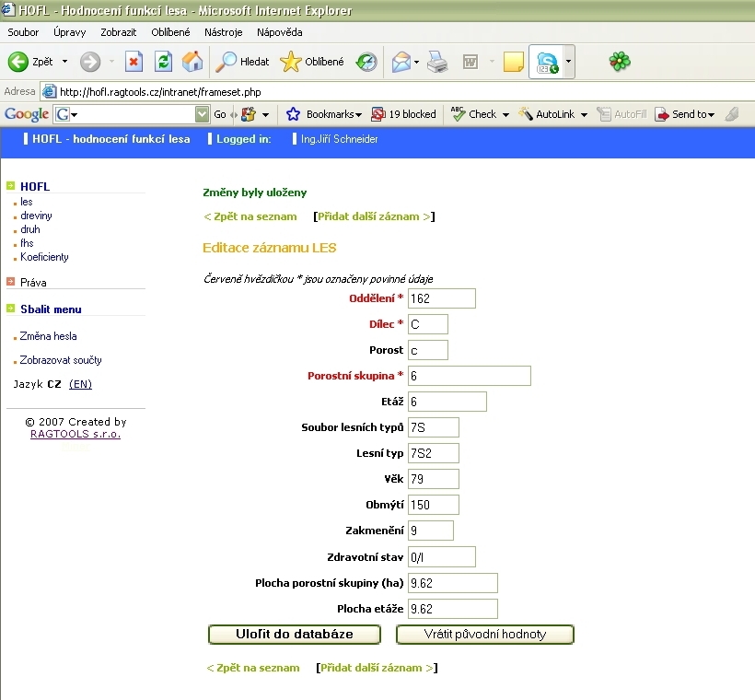Click the Internet Explorer icon in title bar

(8, 9)
